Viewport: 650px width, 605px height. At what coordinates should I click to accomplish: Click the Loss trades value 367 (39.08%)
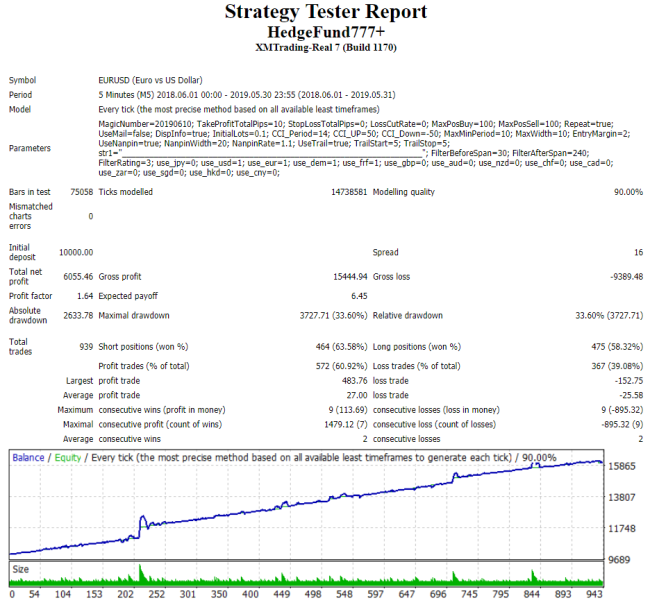tap(617, 366)
